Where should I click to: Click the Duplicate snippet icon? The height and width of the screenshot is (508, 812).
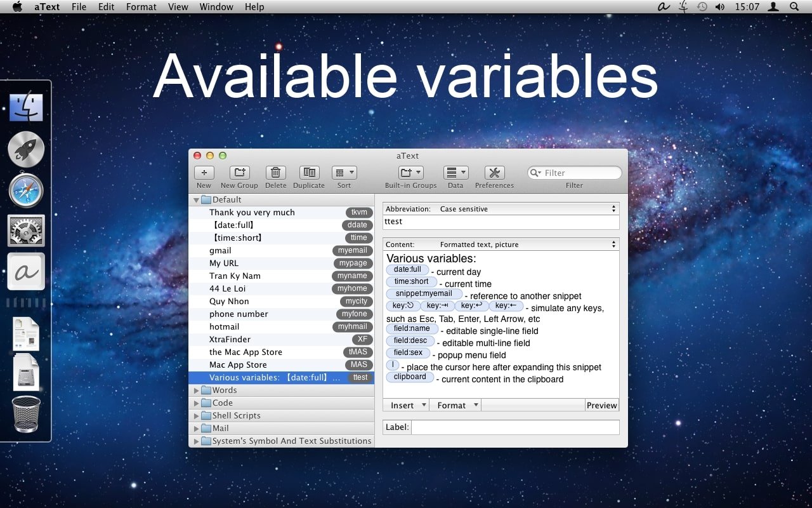(x=309, y=173)
